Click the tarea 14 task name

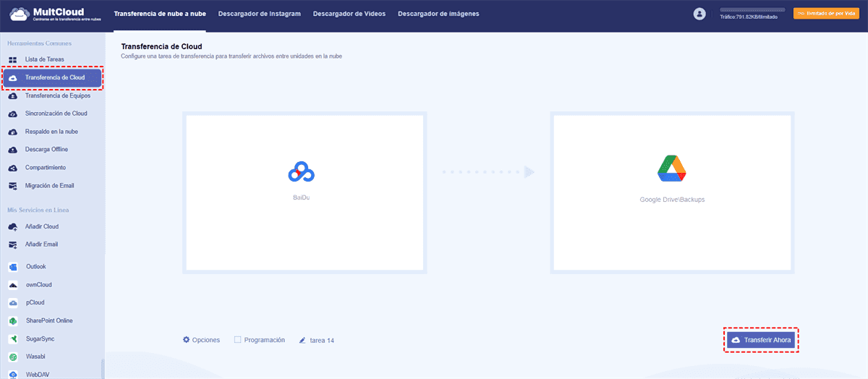(x=321, y=340)
